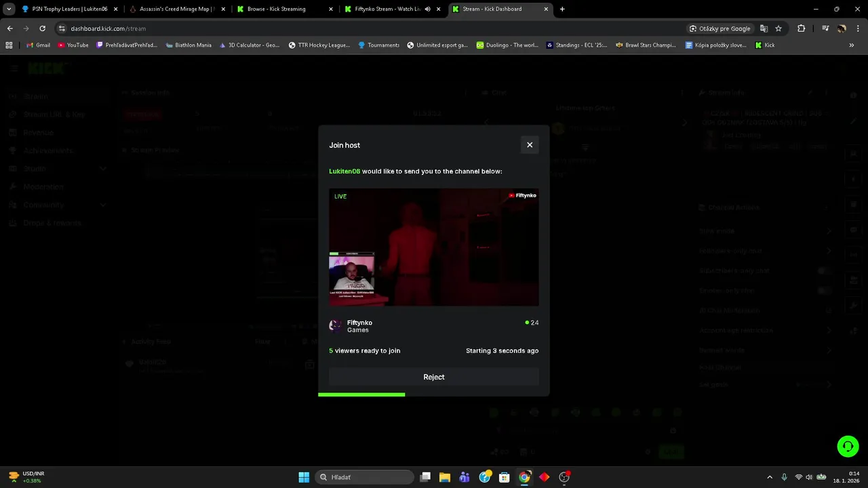The height and width of the screenshot is (488, 868).
Task: Open the red diamond app in taskbar
Action: coord(544,477)
